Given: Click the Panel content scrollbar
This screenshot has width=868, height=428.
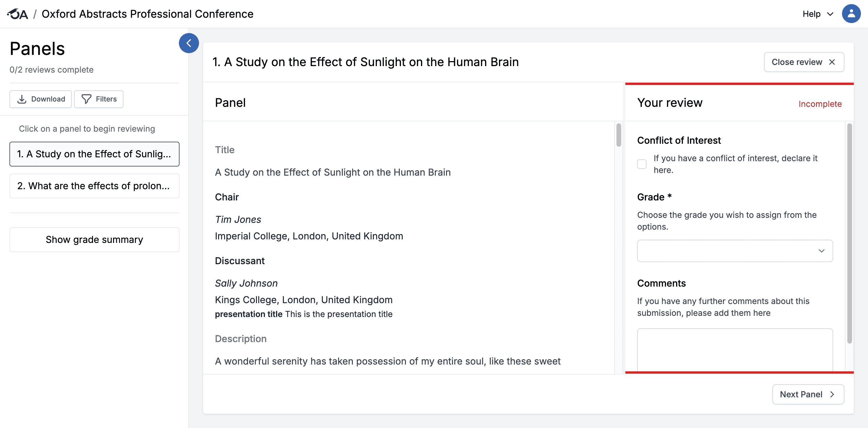Looking at the screenshot, I should (619, 135).
